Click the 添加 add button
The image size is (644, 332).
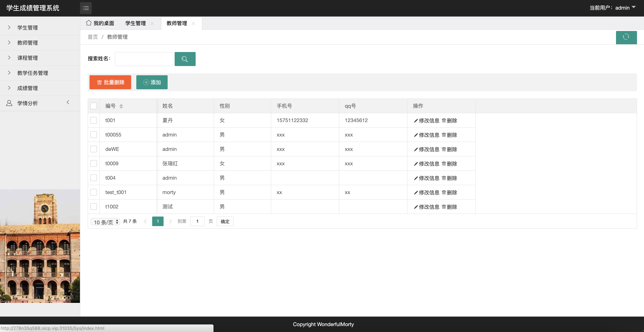tap(152, 82)
